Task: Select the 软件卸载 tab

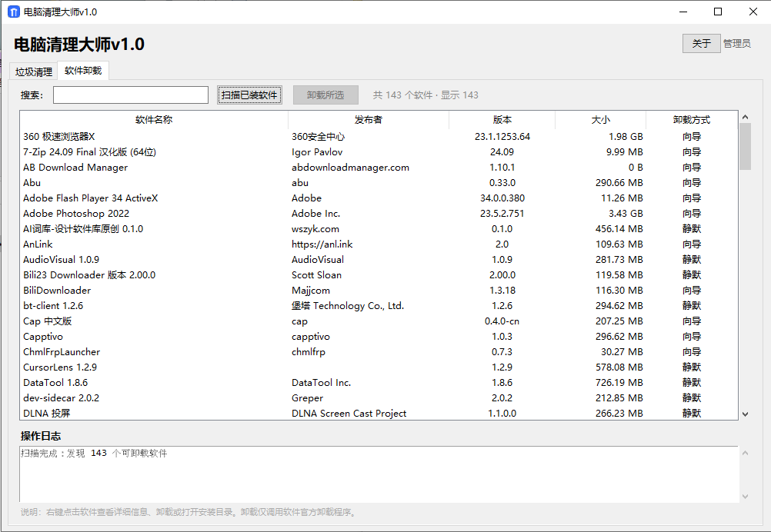Action: (83, 71)
